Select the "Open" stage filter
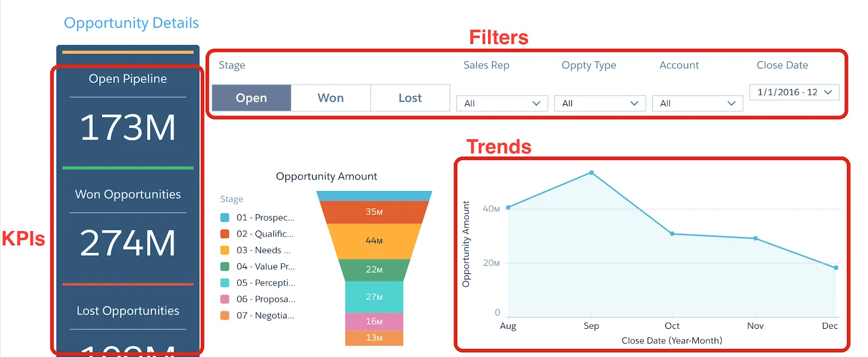Viewport: 868px width, 357px height. click(251, 98)
